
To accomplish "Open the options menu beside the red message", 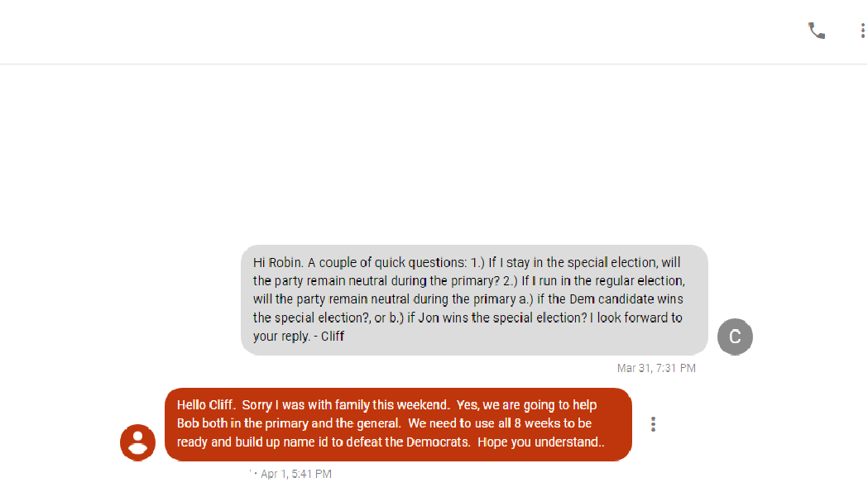I will click(654, 424).
